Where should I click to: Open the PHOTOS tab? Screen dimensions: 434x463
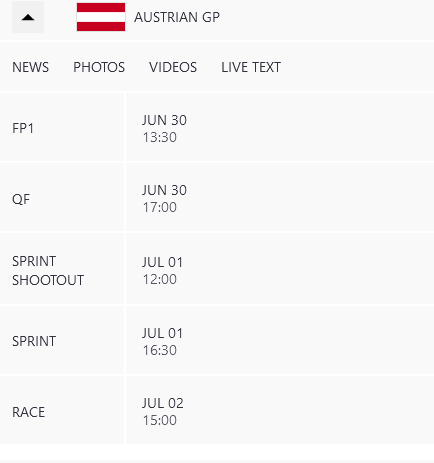point(99,67)
